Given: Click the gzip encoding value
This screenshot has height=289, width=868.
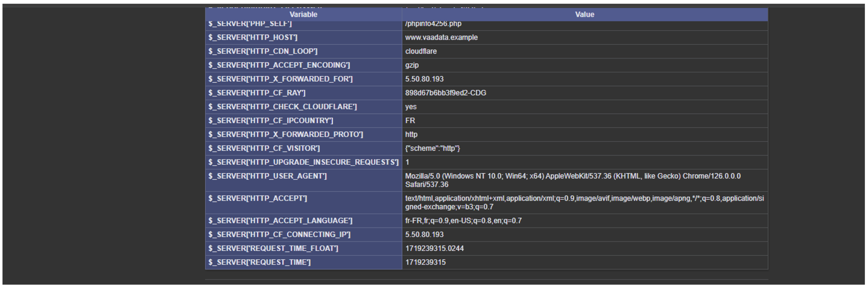Looking at the screenshot, I should tap(412, 65).
